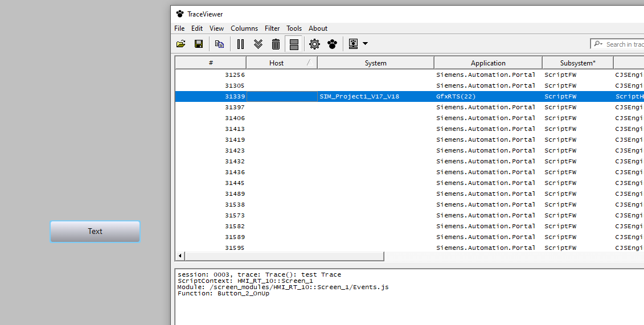Click the double down-arrow auto-scroll icon
This screenshot has width=644, height=325.
258,44
